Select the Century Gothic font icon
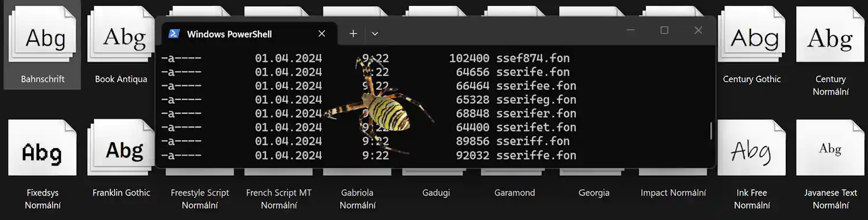Screen dimensions: 868x220 click(752, 35)
